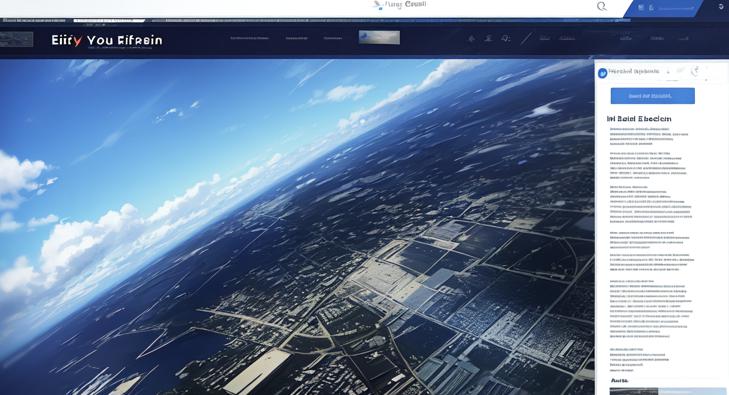Click the phone icon in side panel header
The height and width of the screenshot is (395, 729).
coord(695,71)
